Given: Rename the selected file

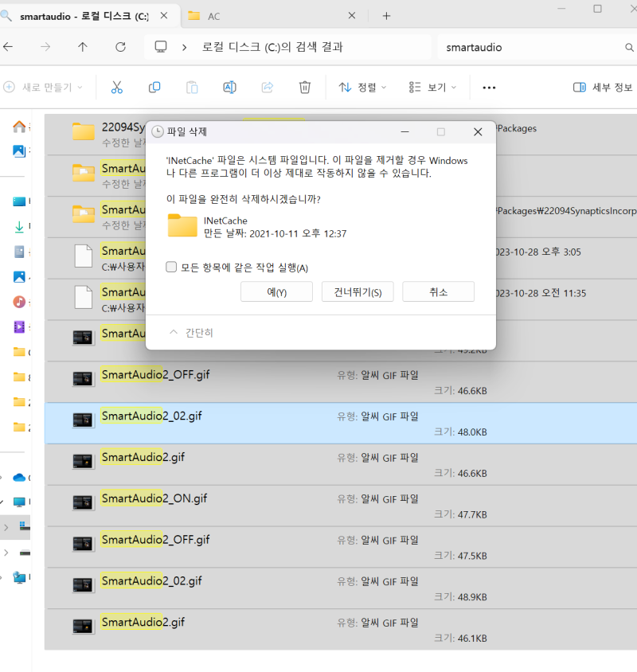Looking at the screenshot, I should pos(230,88).
